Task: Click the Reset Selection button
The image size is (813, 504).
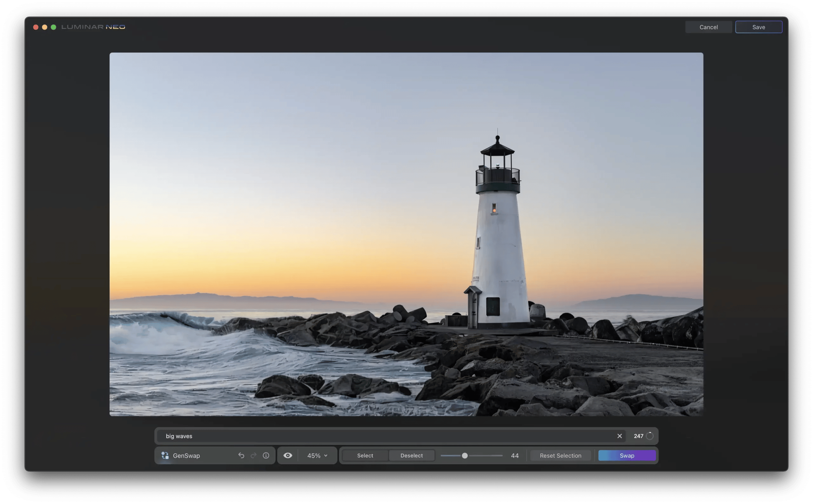Action: click(x=560, y=455)
